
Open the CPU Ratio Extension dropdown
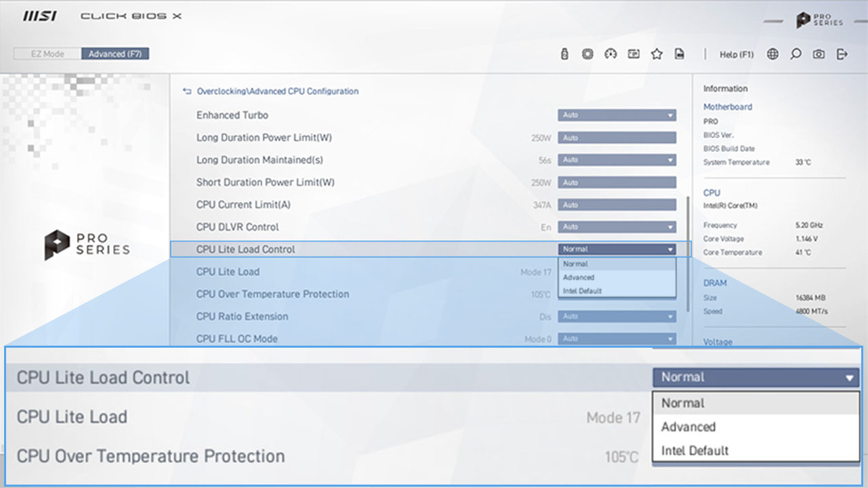[x=616, y=316]
